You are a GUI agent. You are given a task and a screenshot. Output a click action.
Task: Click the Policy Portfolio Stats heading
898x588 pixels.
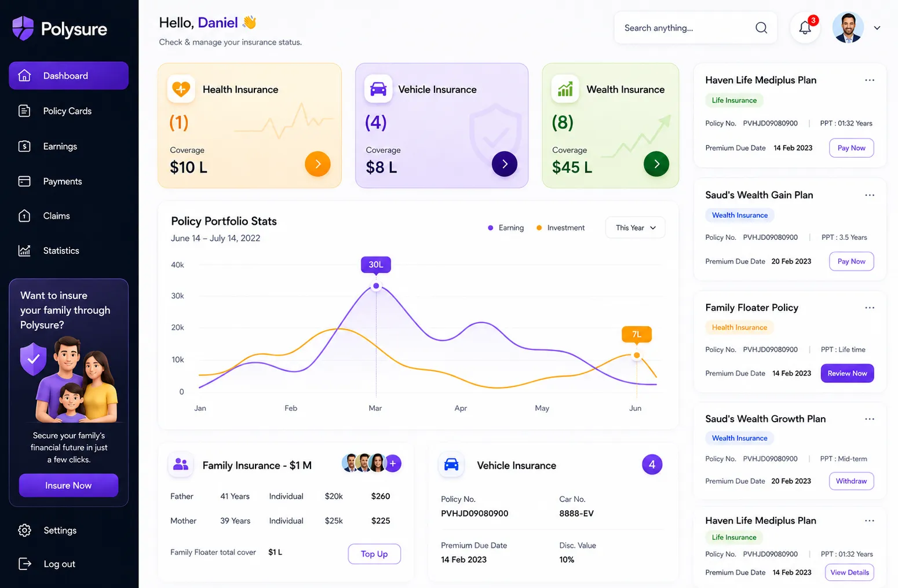click(224, 221)
